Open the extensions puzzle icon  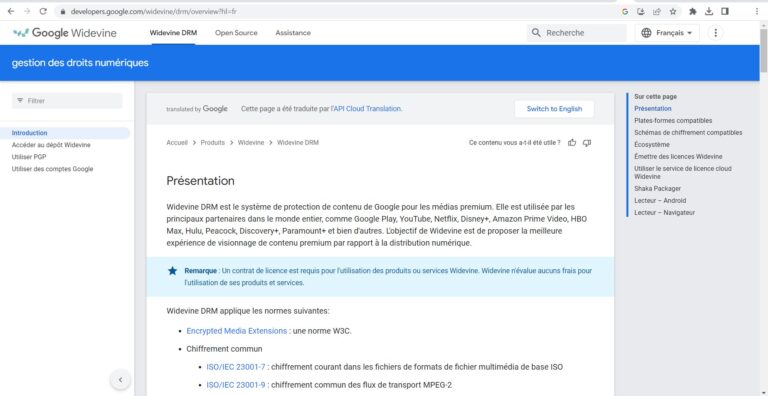(693, 11)
